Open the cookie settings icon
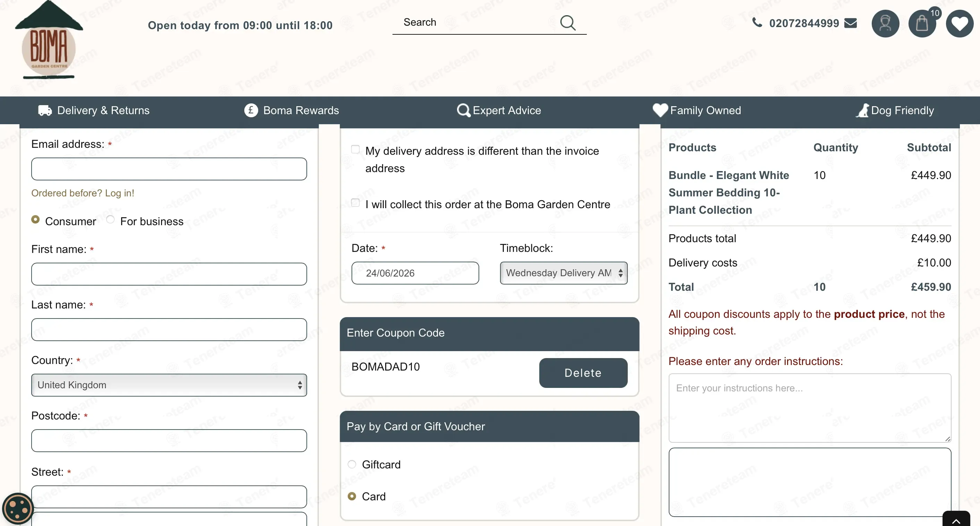Image resolution: width=980 pixels, height=526 pixels. pyautogui.click(x=17, y=509)
